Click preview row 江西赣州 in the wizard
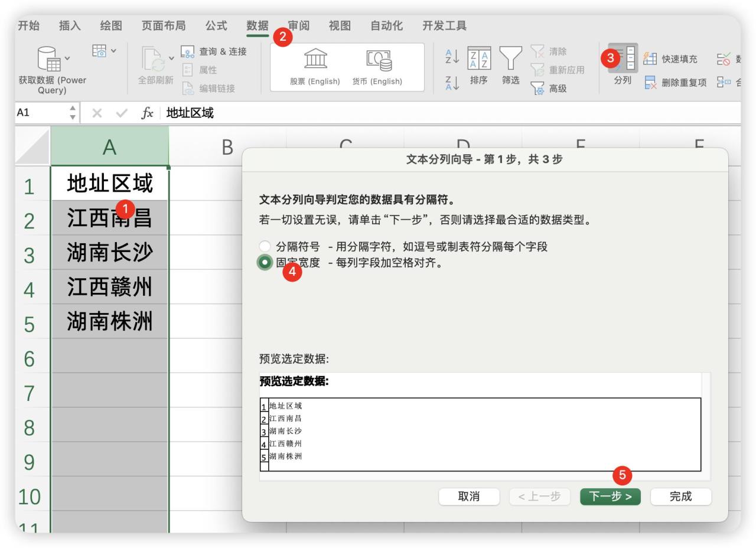 [285, 443]
